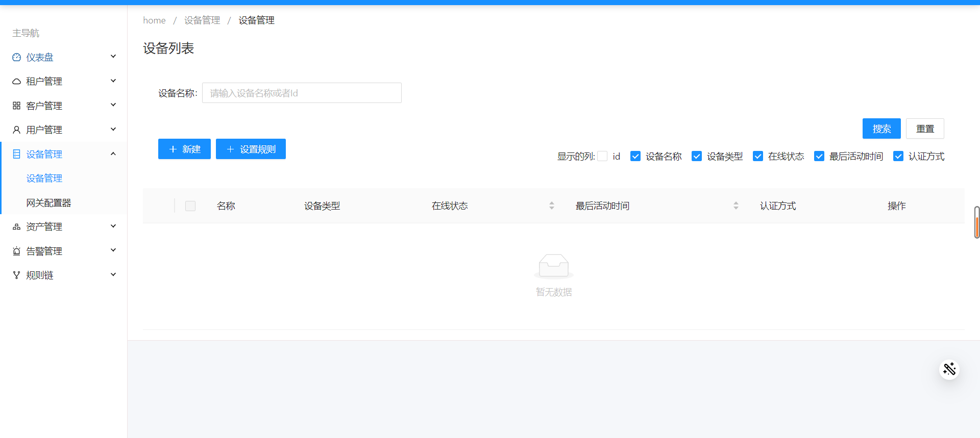Click the floating magic wand icon
Image resolution: width=980 pixels, height=438 pixels.
tap(949, 369)
